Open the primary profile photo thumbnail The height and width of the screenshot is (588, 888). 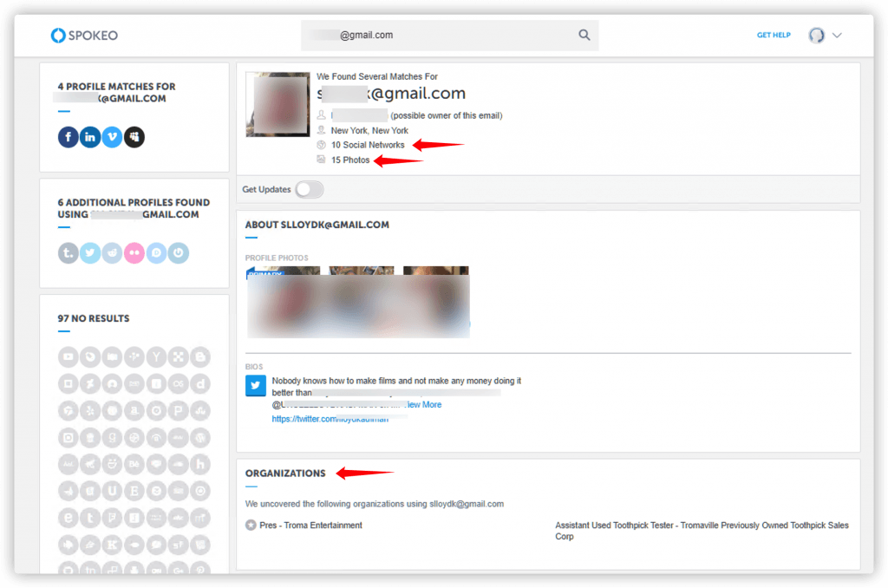tap(284, 301)
